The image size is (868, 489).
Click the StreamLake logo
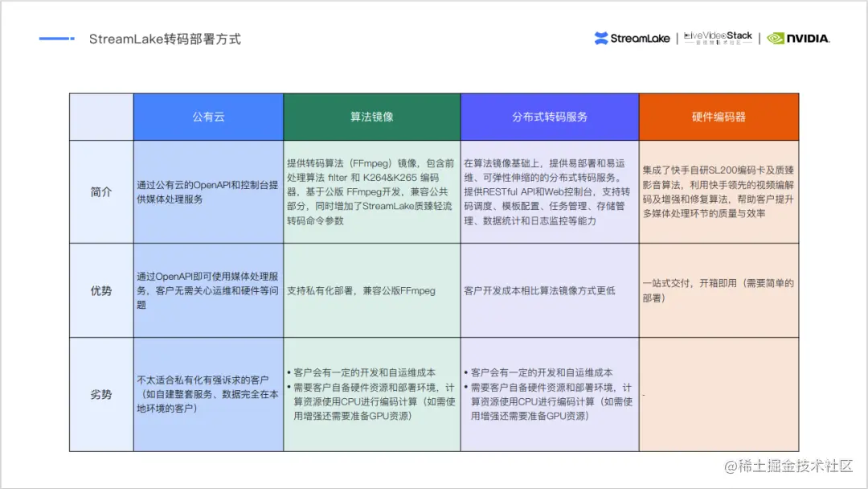click(x=633, y=37)
